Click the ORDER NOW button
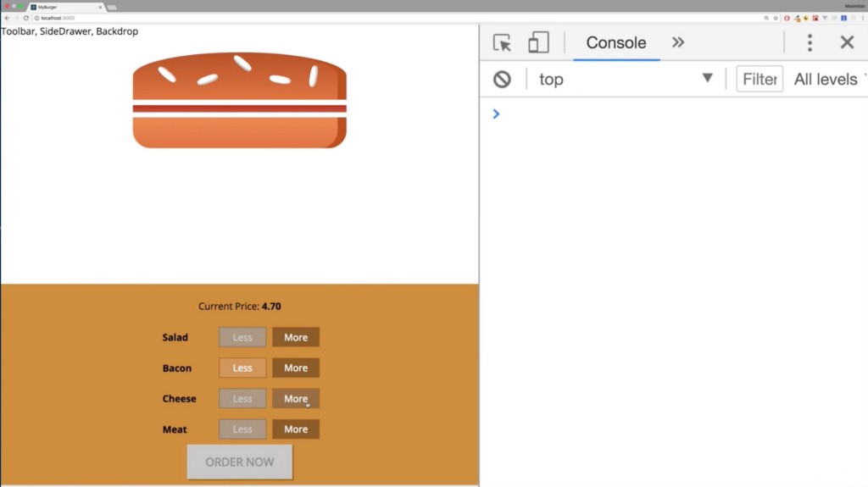868x487 pixels. (x=240, y=462)
